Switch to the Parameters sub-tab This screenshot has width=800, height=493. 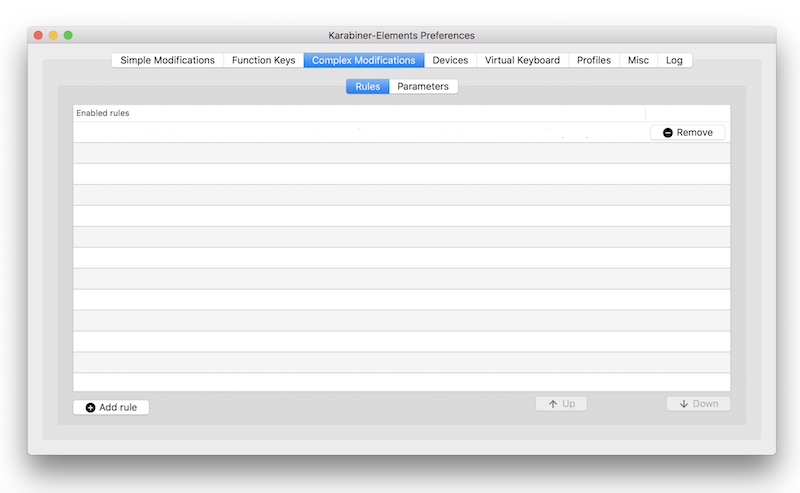423,86
